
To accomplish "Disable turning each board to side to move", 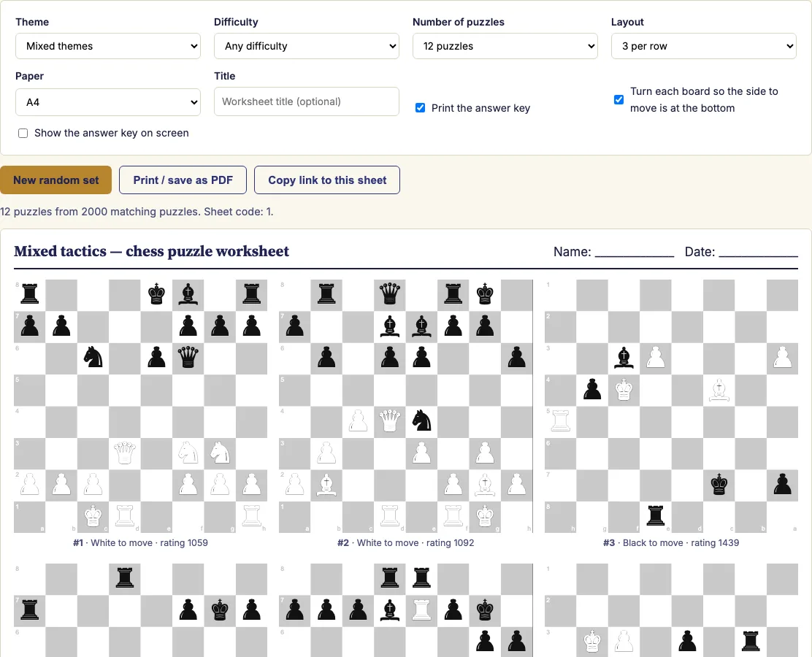I will coord(618,99).
